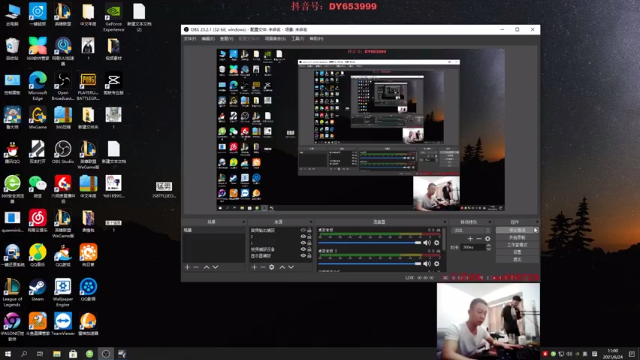Open the Windows Start menu
The width and height of the screenshot is (640, 360).
pyautogui.click(x=8, y=354)
